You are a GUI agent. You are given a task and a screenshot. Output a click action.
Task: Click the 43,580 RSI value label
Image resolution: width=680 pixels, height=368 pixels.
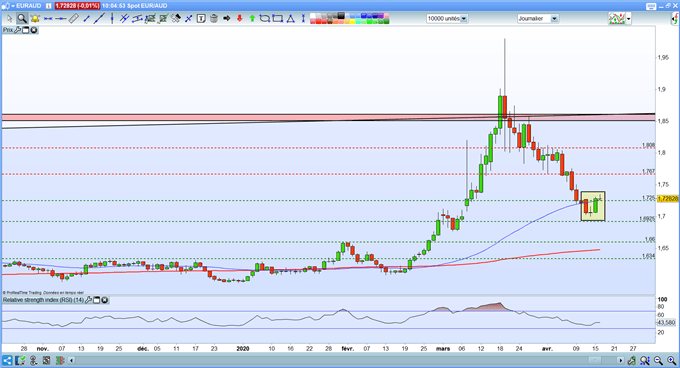pos(666,322)
